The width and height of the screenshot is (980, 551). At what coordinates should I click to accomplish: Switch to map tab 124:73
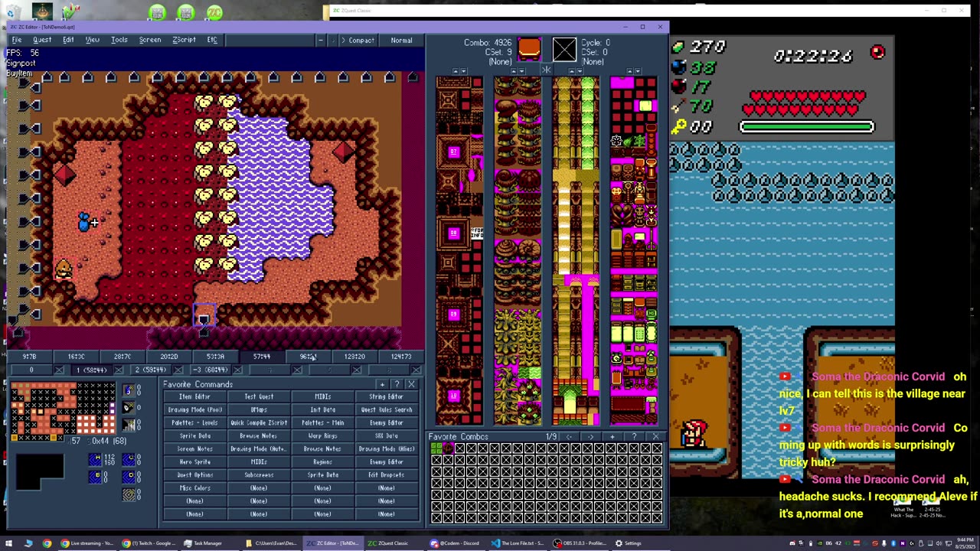401,357
